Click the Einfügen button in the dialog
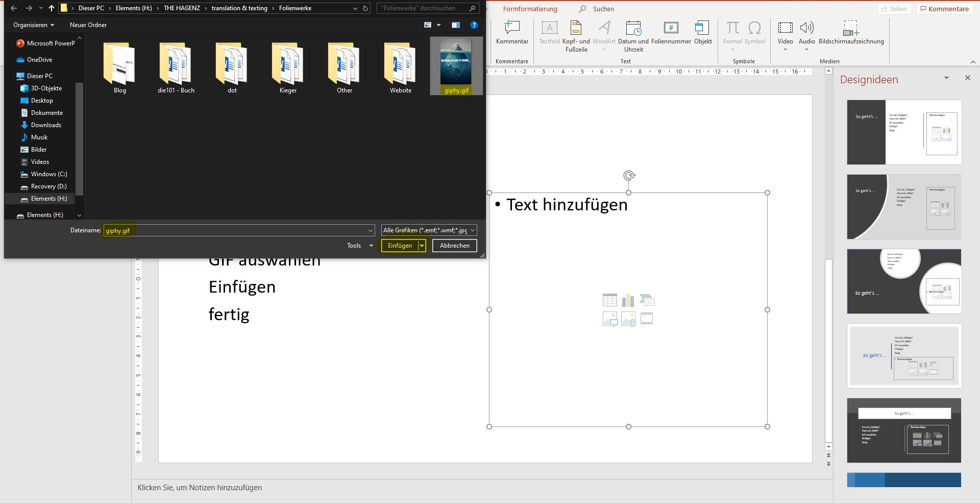Screen dimensions: 980x504 pyautogui.click(x=400, y=246)
